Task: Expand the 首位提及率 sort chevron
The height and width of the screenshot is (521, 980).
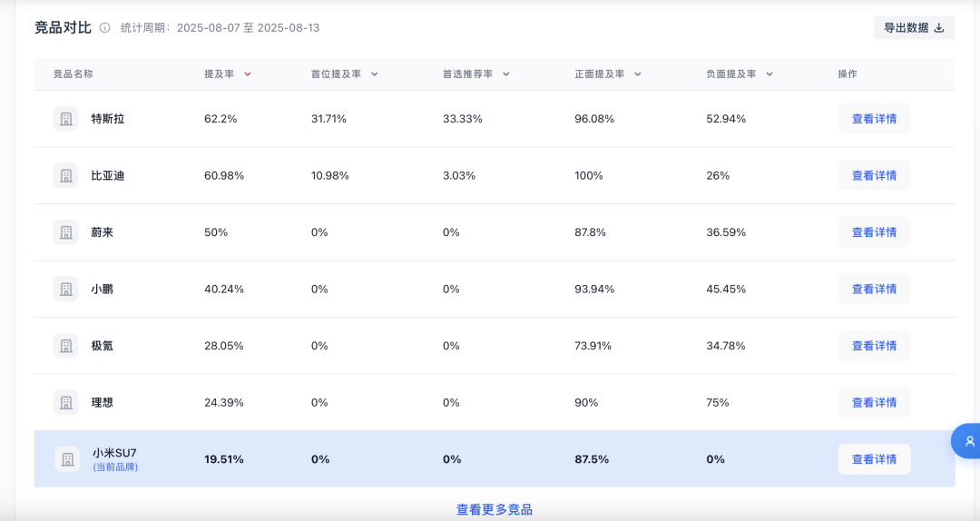Action: tap(375, 74)
